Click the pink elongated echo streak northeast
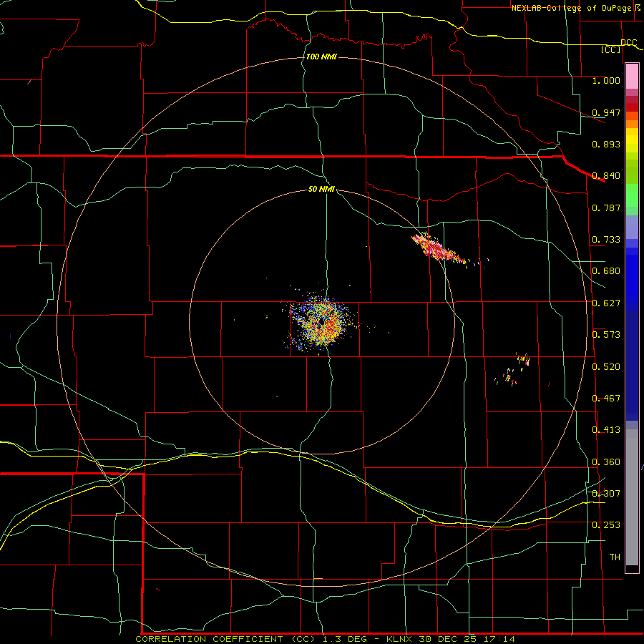644x644 pixels. (437, 248)
